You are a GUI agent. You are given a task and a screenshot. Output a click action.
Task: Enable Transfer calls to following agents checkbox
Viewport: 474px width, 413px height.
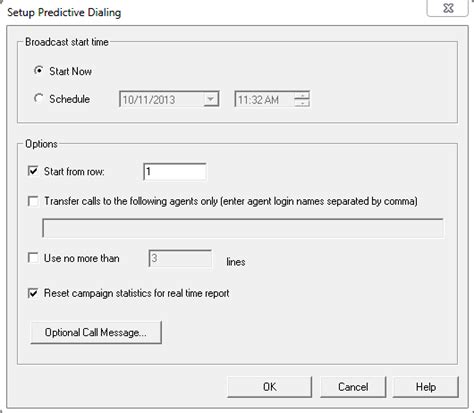coord(33,201)
